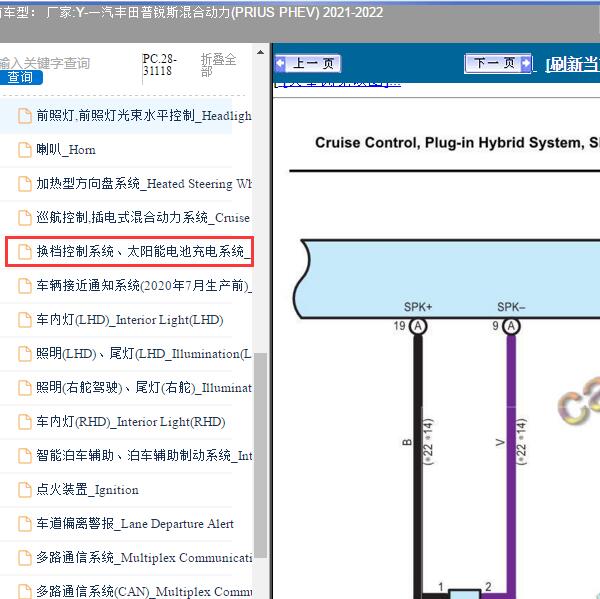
Task: Click left arrow icon on 上一页 button
Action: [x=280, y=64]
